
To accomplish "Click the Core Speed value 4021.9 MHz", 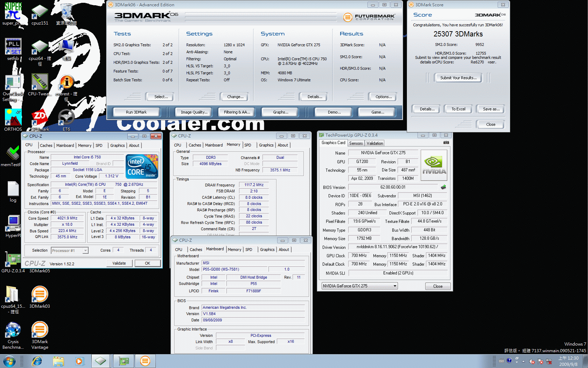I will tap(67, 218).
